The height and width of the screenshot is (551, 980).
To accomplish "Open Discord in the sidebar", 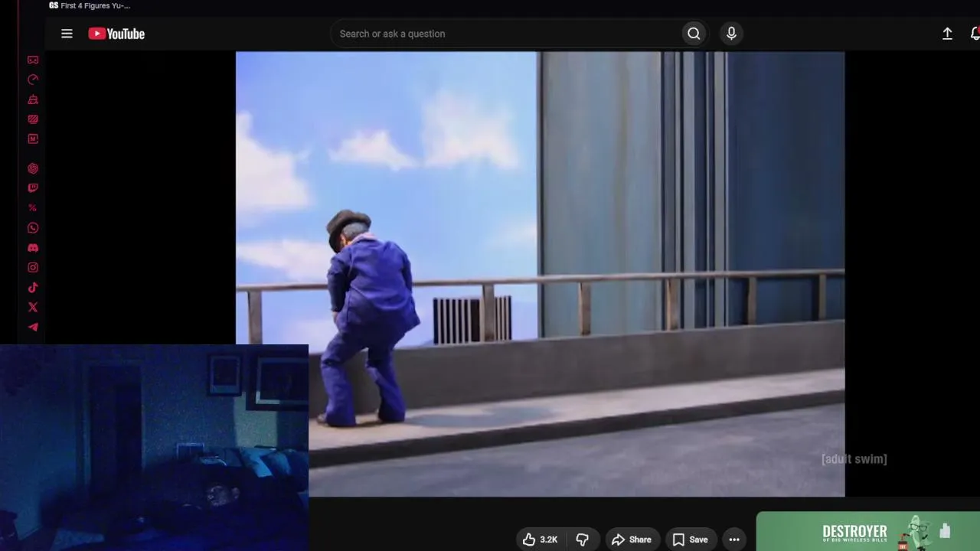I will pos(33,248).
